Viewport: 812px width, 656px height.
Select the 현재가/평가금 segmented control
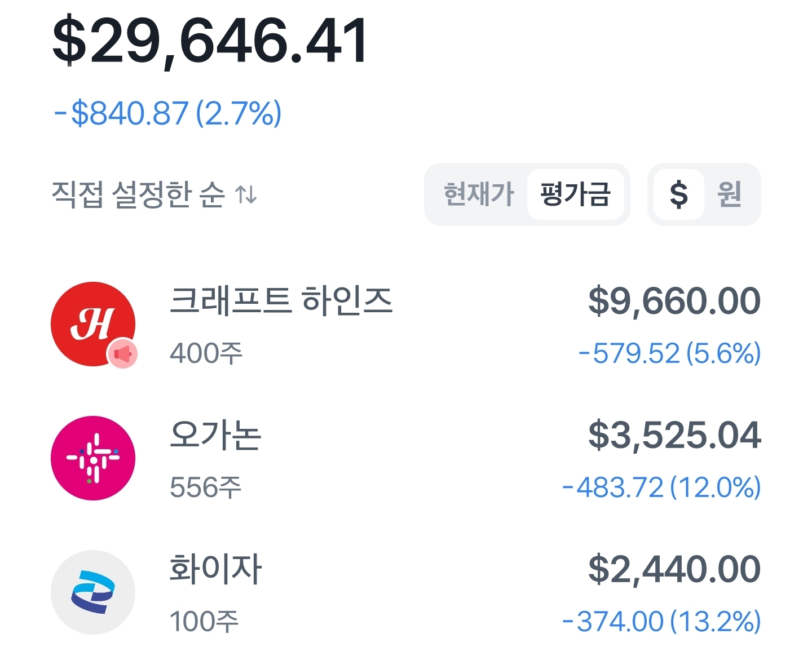click(527, 194)
